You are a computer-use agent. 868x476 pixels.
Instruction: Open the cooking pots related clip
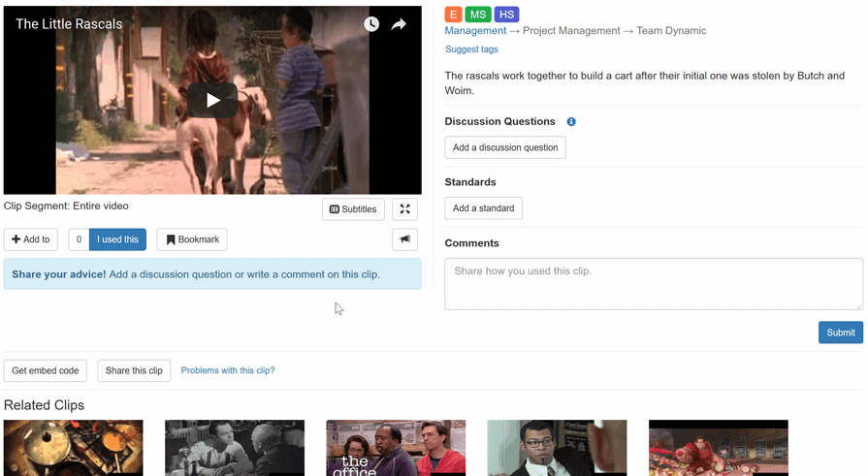point(73,448)
